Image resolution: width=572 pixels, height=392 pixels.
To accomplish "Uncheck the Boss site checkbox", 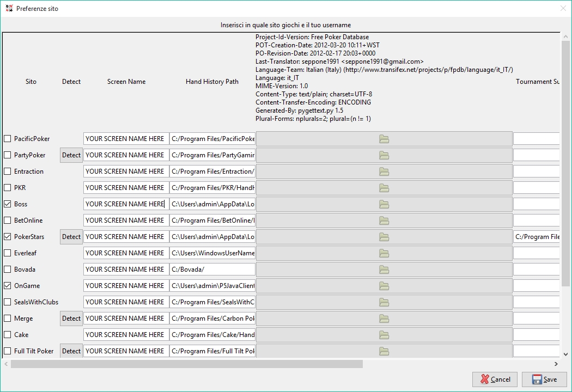I will point(7,204).
